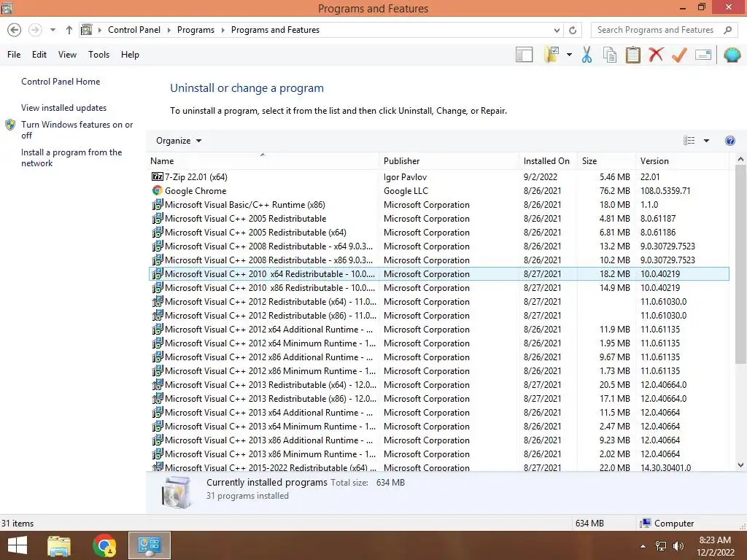This screenshot has height=560, width=747.
Task: Click the Properties toolbar icon
Action: pos(703,55)
